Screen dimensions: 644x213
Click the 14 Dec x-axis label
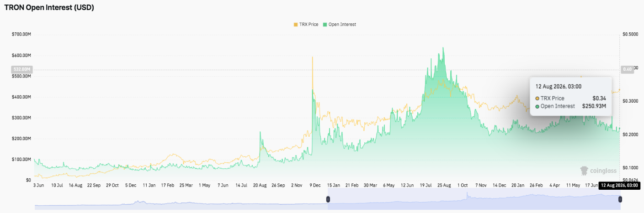(x=499, y=186)
